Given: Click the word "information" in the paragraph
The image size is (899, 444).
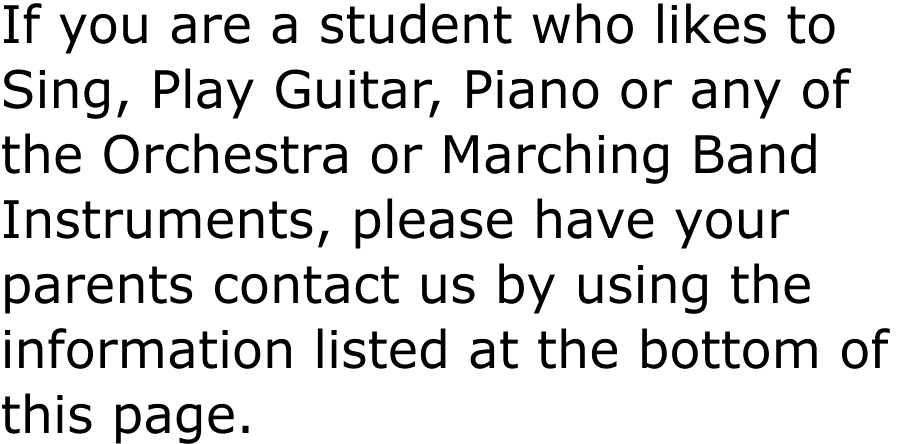Looking at the screenshot, I should (148, 350).
